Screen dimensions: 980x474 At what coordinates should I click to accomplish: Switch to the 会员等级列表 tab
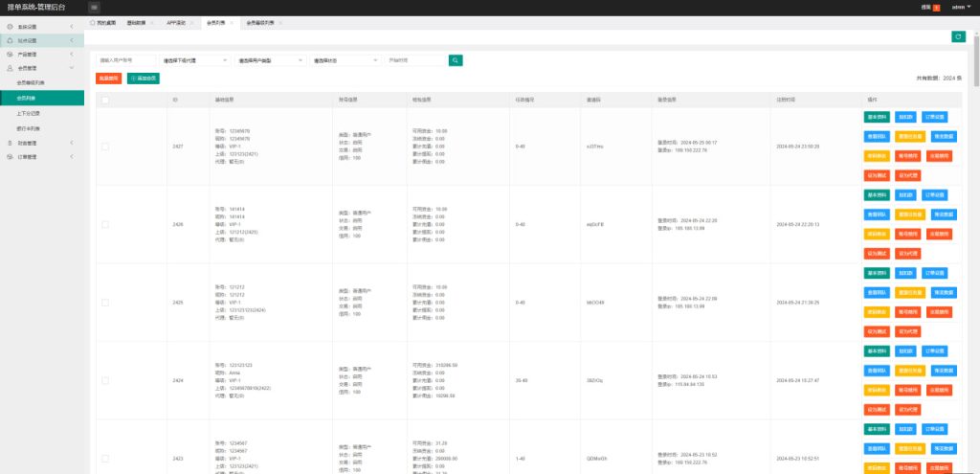coord(259,23)
